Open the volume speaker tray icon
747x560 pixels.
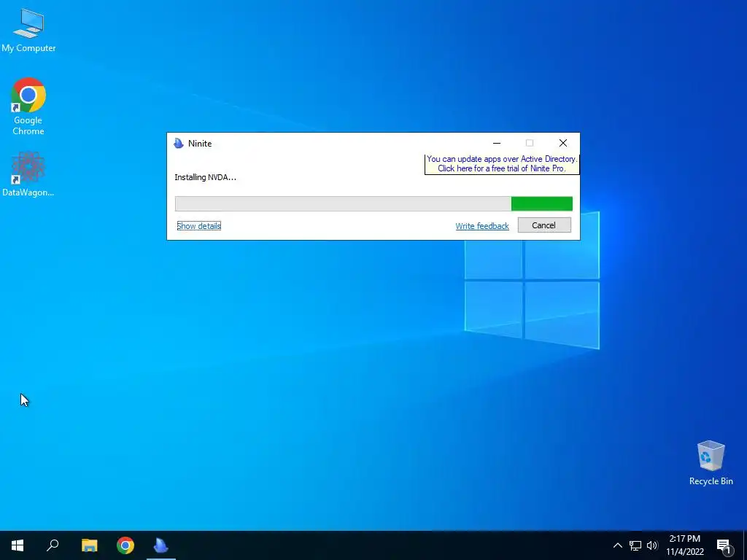652,545
